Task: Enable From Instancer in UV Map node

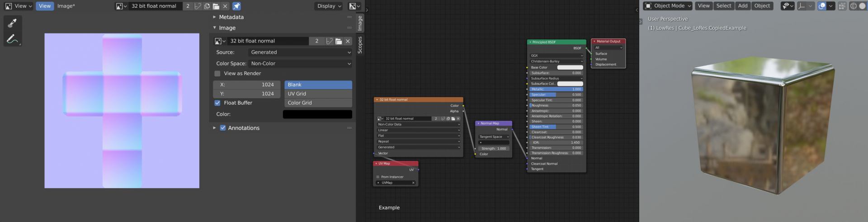Action: pyautogui.click(x=378, y=177)
